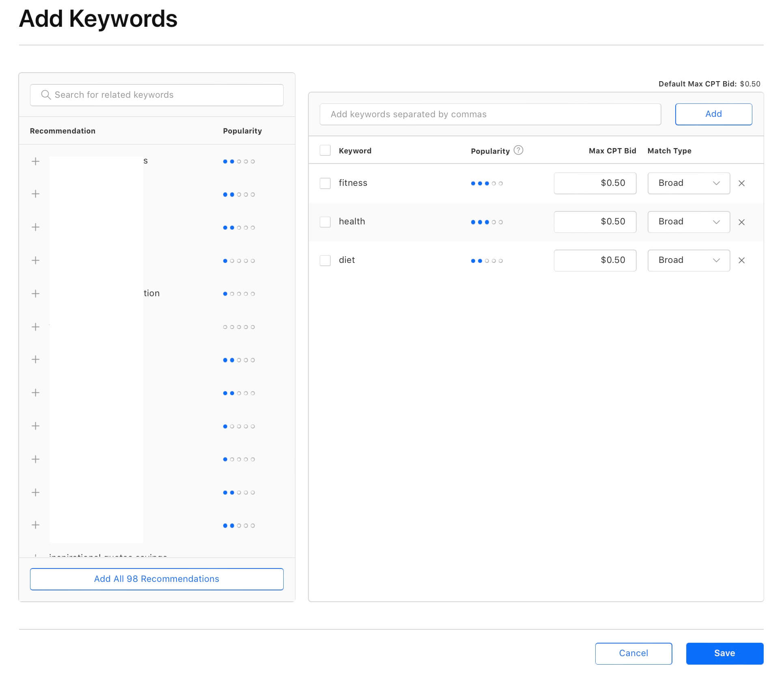784x676 pixels.
Task: Open diet's Broad match type dropdown
Action: click(x=688, y=260)
